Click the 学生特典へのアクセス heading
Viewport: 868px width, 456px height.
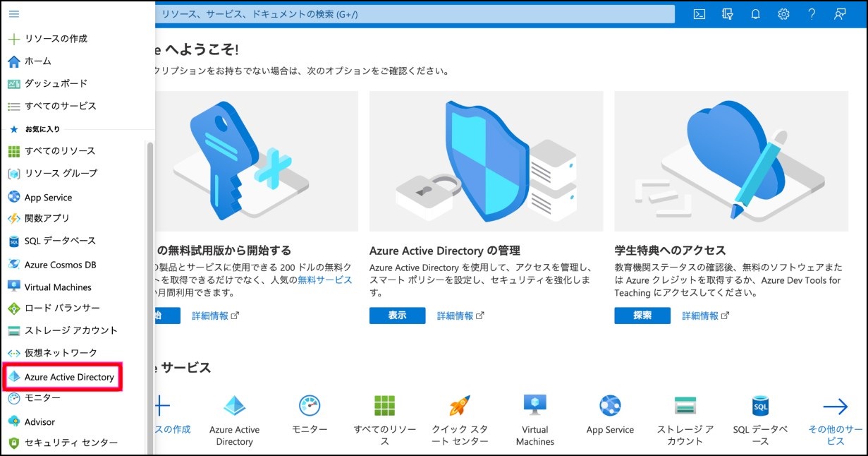click(670, 251)
